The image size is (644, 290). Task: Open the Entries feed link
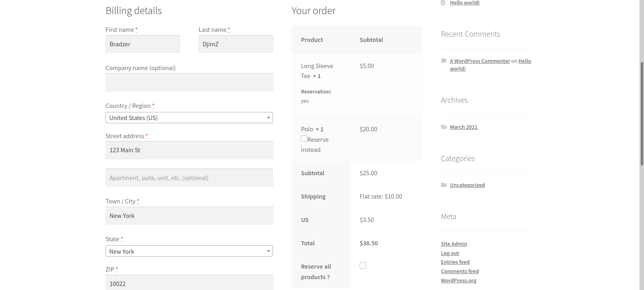pyautogui.click(x=455, y=262)
